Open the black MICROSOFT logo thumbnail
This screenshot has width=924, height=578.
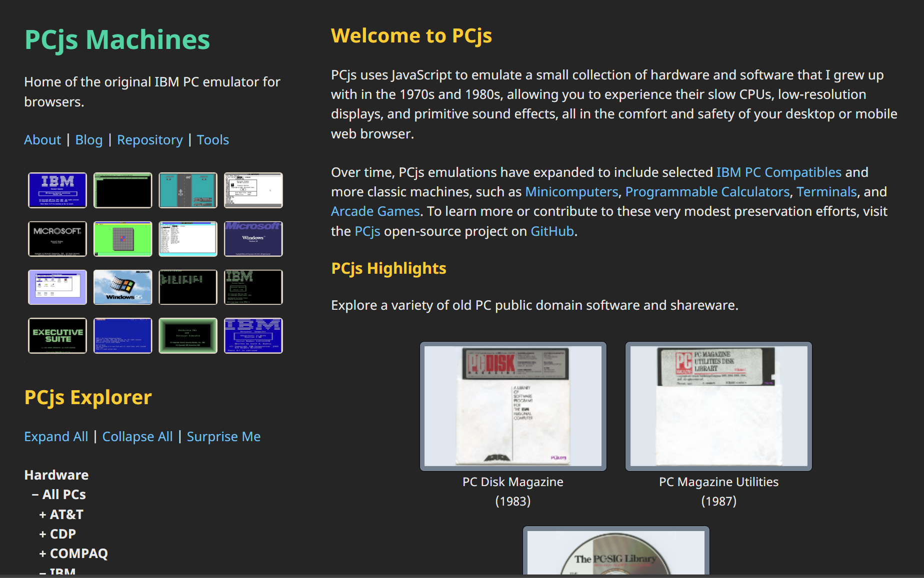click(x=57, y=239)
